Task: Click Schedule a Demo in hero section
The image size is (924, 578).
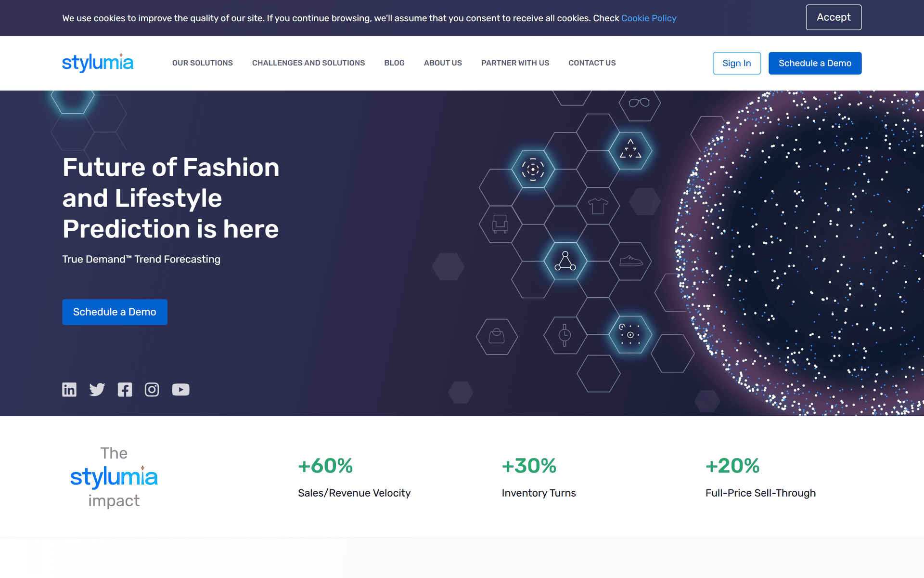Action: 115,312
